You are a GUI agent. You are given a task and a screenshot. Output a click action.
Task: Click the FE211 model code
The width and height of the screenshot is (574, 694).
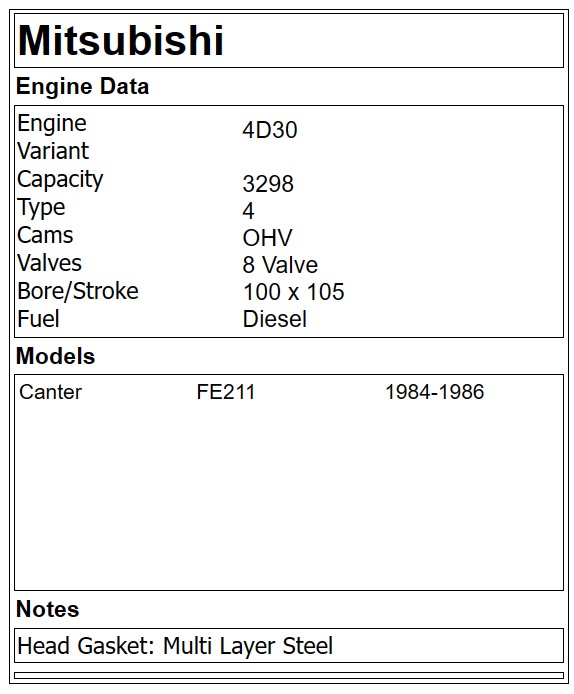coord(226,392)
